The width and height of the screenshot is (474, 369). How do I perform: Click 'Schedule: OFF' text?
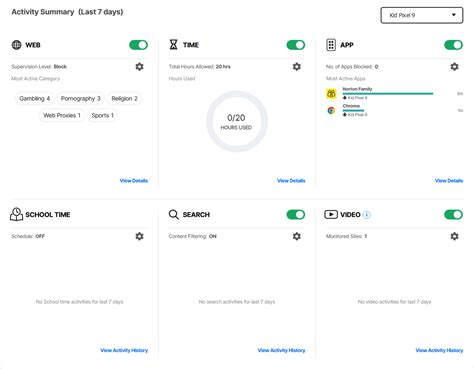(x=28, y=236)
